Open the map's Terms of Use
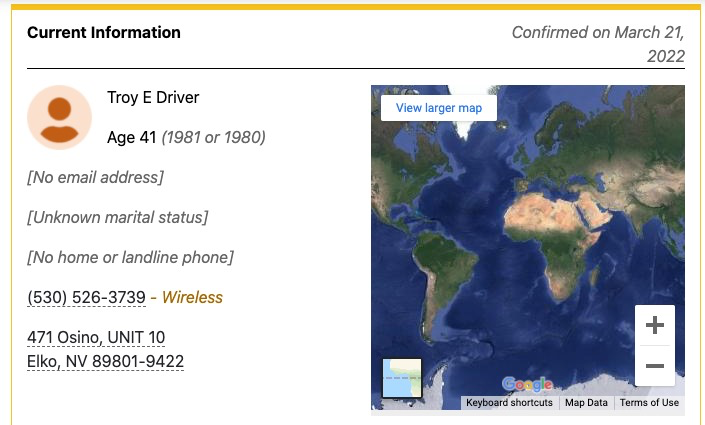Screen dimensions: 705x425 [x=649, y=403]
